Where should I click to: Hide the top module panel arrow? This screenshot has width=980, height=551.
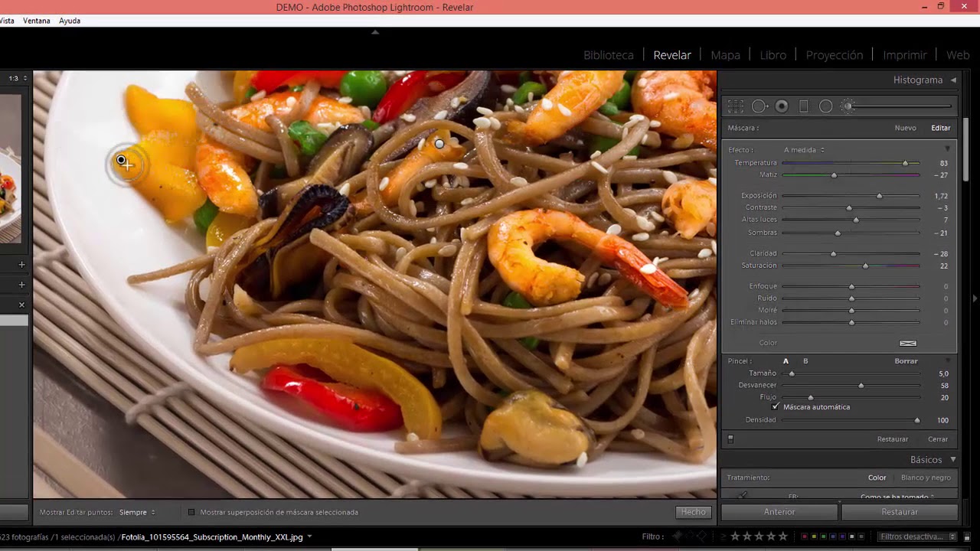375,32
